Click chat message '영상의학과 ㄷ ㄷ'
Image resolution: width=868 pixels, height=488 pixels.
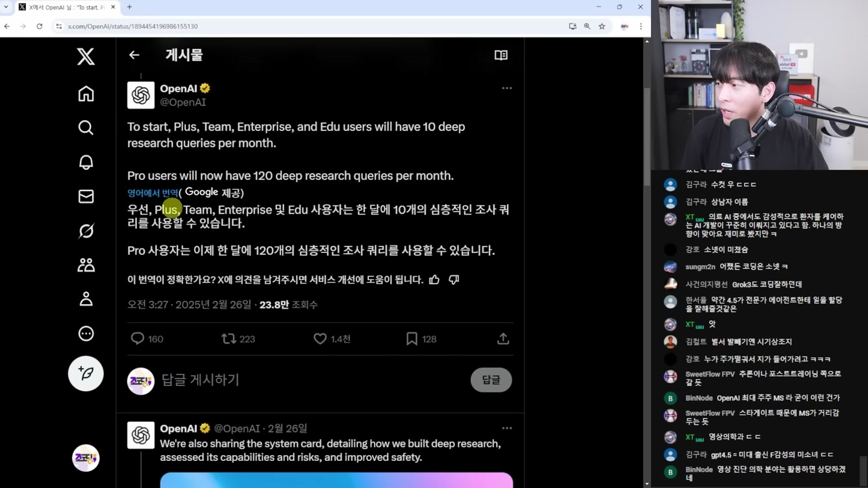coord(735,437)
